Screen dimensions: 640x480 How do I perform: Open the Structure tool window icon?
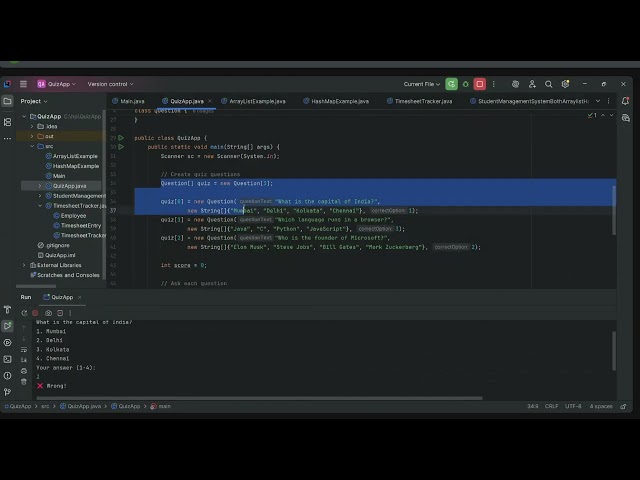tap(7, 122)
